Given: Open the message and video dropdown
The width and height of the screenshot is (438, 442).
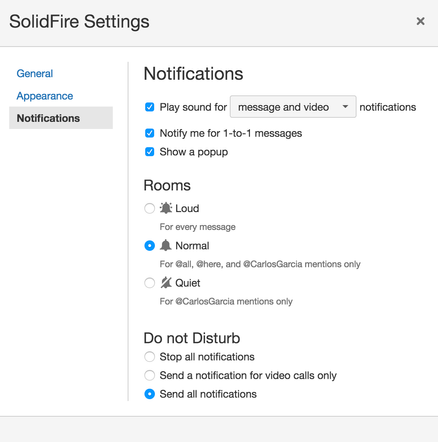Looking at the screenshot, I should click(x=293, y=107).
